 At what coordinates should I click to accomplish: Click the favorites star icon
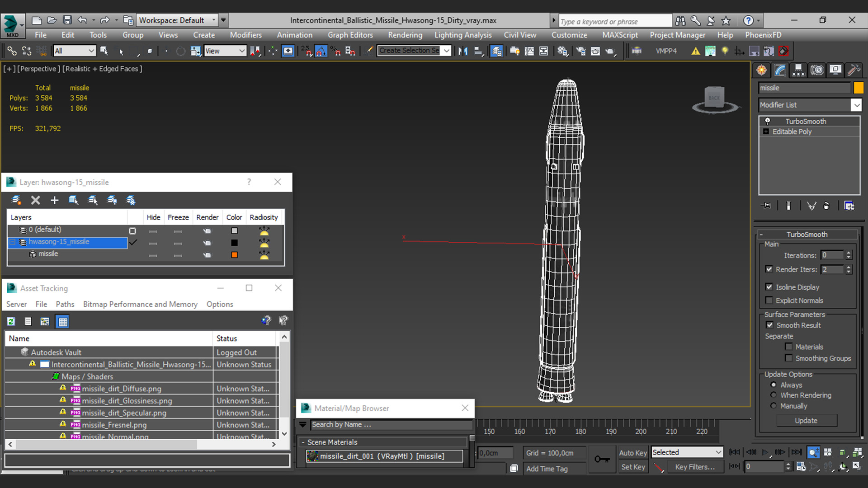(726, 20)
